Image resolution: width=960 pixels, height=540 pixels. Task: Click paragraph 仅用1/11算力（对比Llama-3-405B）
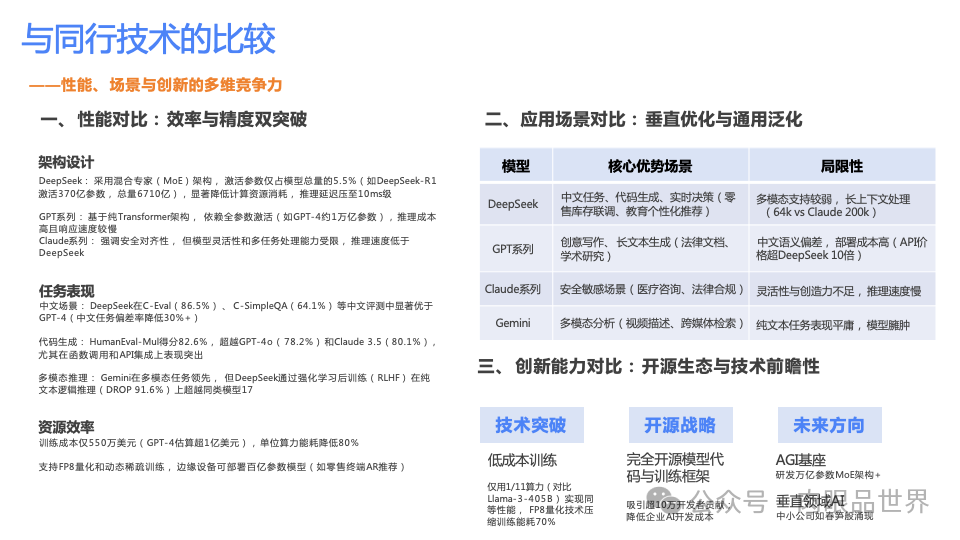pos(540,504)
